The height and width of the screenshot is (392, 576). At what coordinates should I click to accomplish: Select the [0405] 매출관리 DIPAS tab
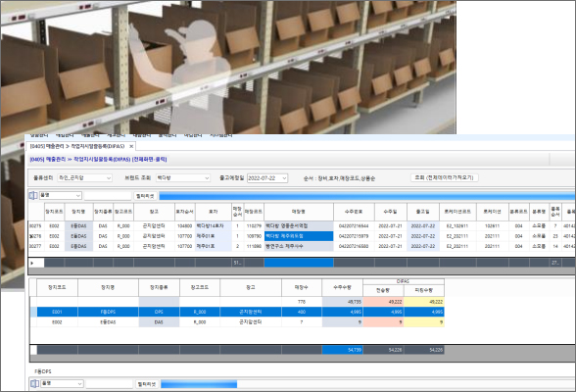click(x=77, y=146)
